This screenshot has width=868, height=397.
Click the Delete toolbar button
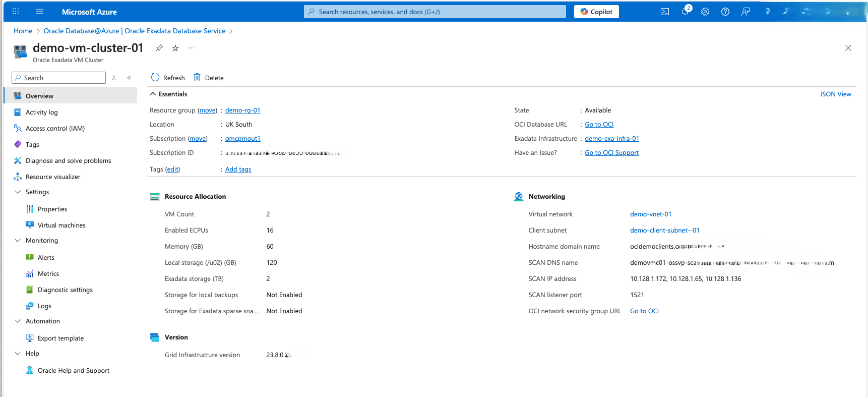point(209,78)
